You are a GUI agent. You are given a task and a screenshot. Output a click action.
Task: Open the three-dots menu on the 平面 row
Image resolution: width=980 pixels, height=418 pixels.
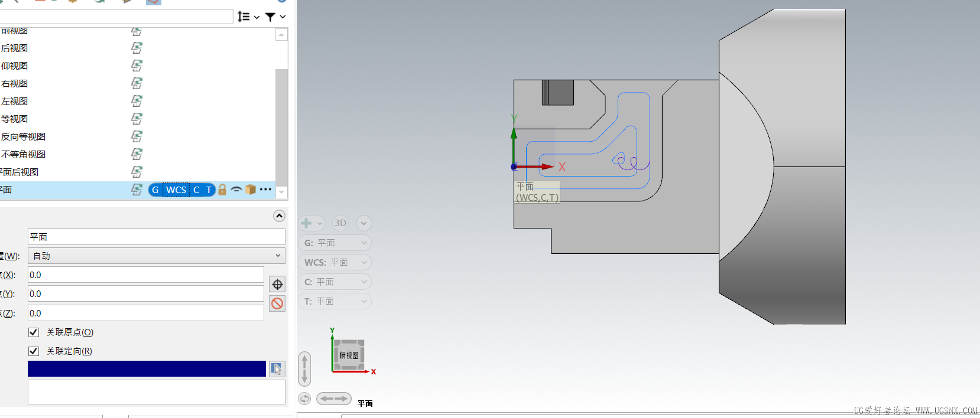[x=265, y=190]
